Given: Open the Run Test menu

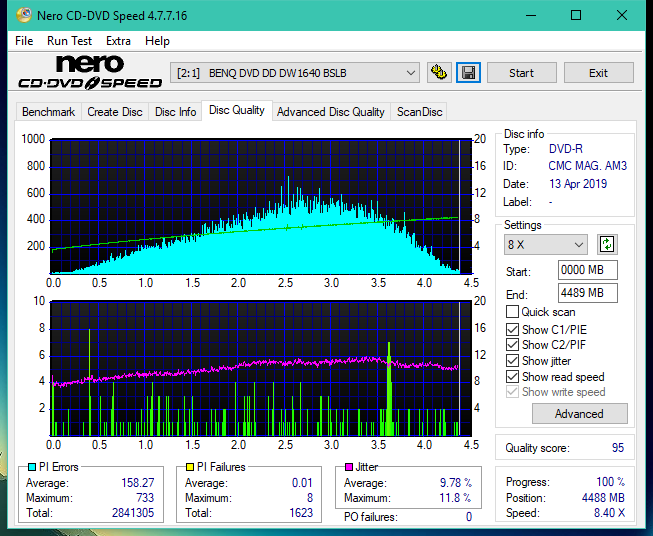Looking at the screenshot, I should tap(69, 41).
